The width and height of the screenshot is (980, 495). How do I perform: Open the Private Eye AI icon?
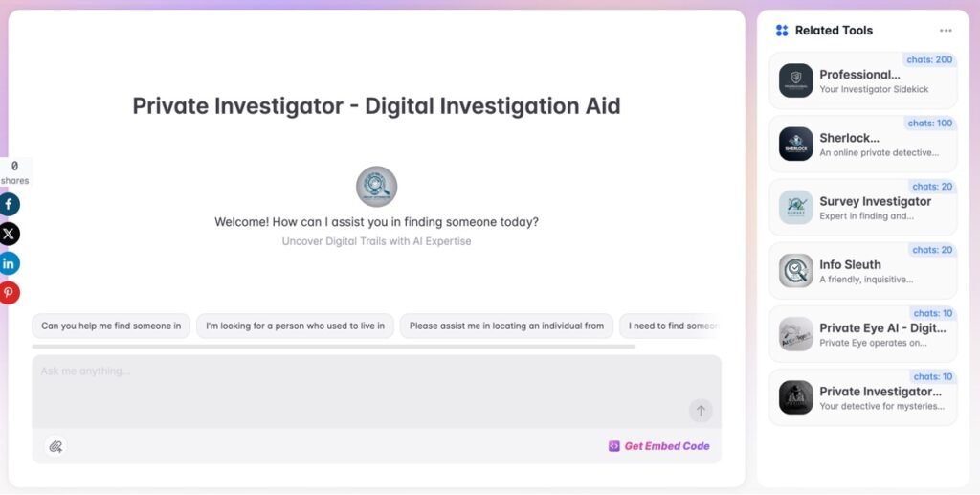point(795,334)
